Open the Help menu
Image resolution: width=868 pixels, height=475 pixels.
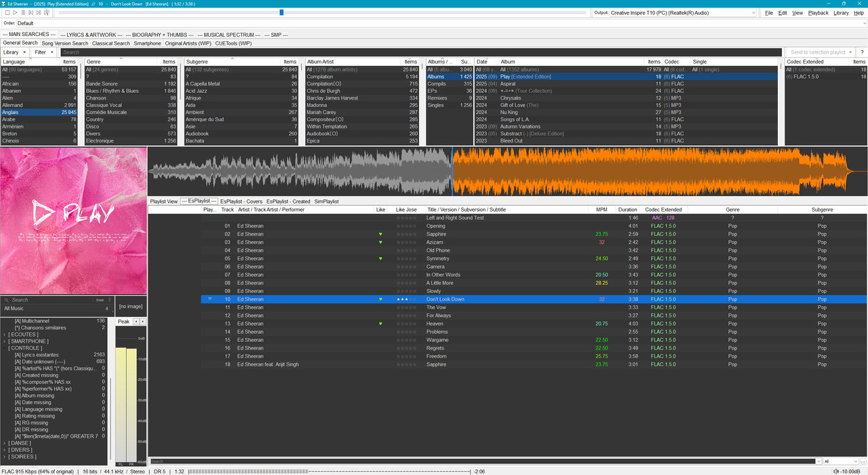[x=859, y=13]
